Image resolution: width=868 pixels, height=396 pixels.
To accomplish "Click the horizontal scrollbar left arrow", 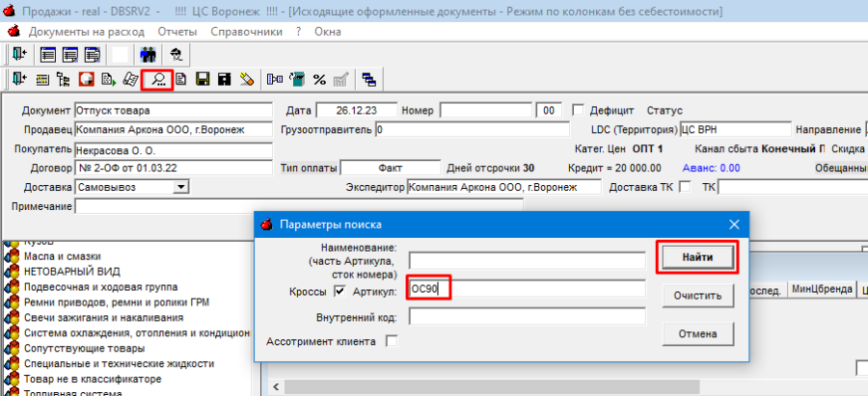I will (x=275, y=386).
